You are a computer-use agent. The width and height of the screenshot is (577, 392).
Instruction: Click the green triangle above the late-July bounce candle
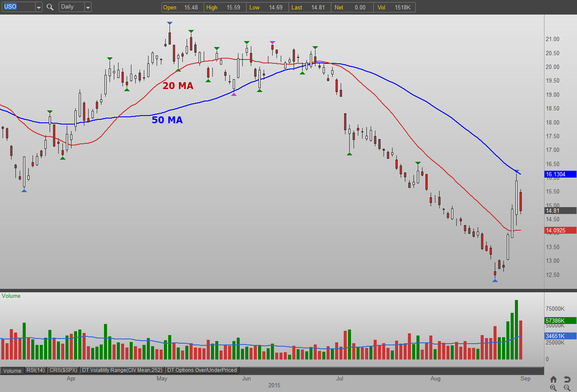(x=418, y=163)
